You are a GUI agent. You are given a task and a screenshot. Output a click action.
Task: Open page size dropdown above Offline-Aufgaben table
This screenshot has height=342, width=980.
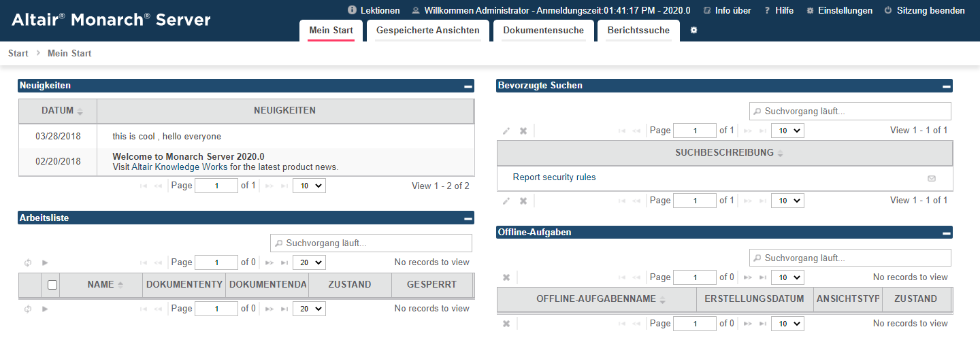(787, 277)
